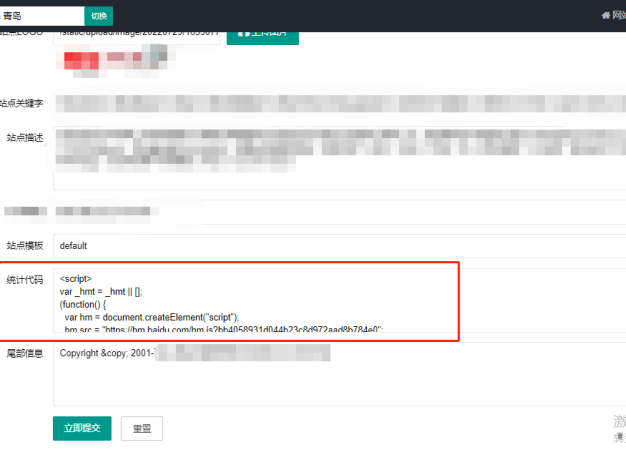Click the 站点描述 label
The height and width of the screenshot is (470, 626).
pos(25,137)
